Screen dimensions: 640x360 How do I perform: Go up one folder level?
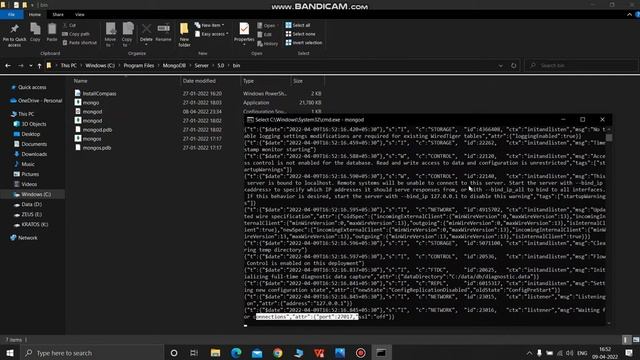point(39,66)
